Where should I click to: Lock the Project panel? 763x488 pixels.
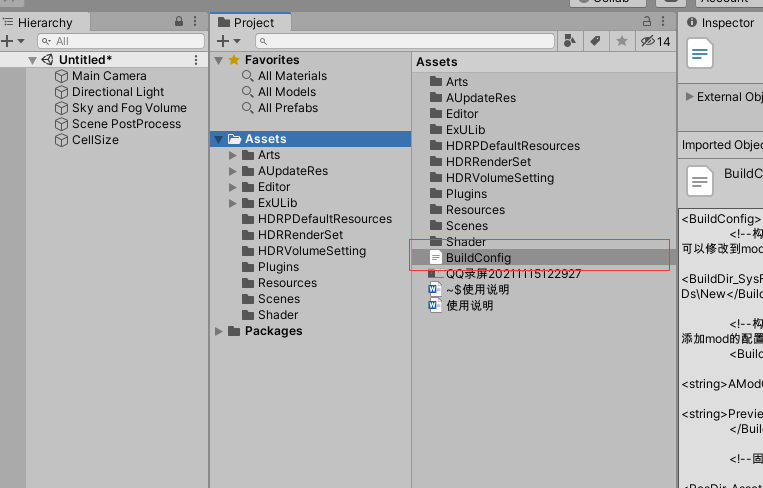(x=647, y=21)
